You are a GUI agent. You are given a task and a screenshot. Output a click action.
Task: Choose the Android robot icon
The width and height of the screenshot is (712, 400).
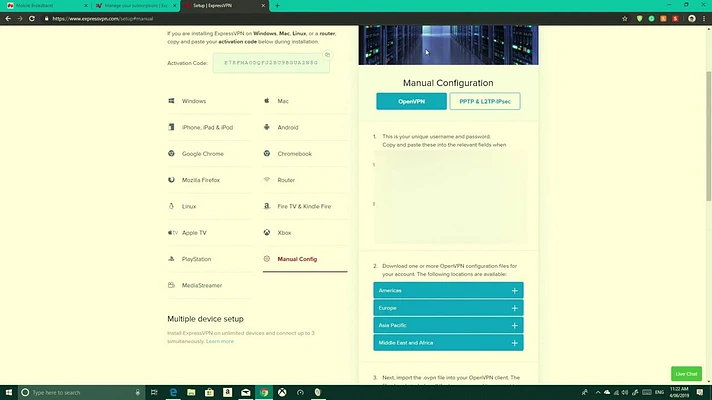tap(267, 127)
